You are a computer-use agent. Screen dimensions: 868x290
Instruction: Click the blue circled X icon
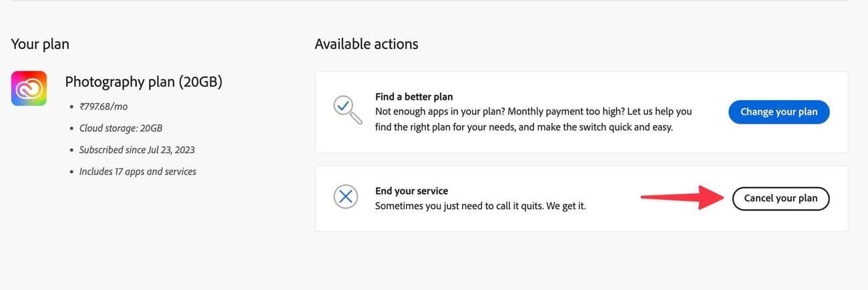point(345,196)
